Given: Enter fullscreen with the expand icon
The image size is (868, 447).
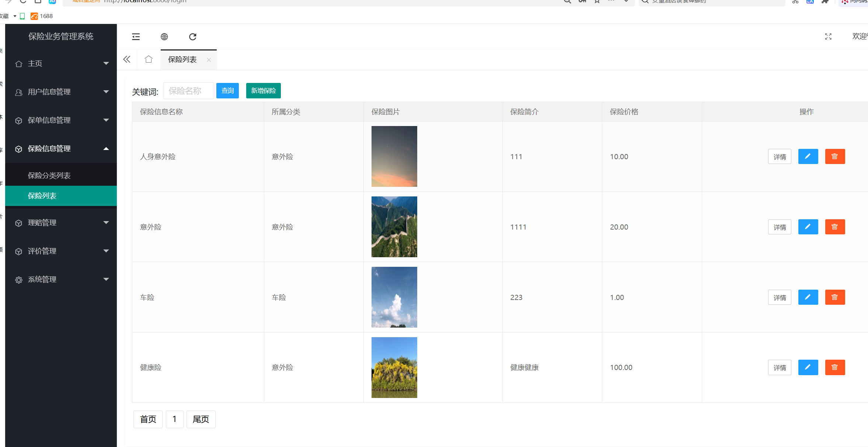Looking at the screenshot, I should [828, 36].
